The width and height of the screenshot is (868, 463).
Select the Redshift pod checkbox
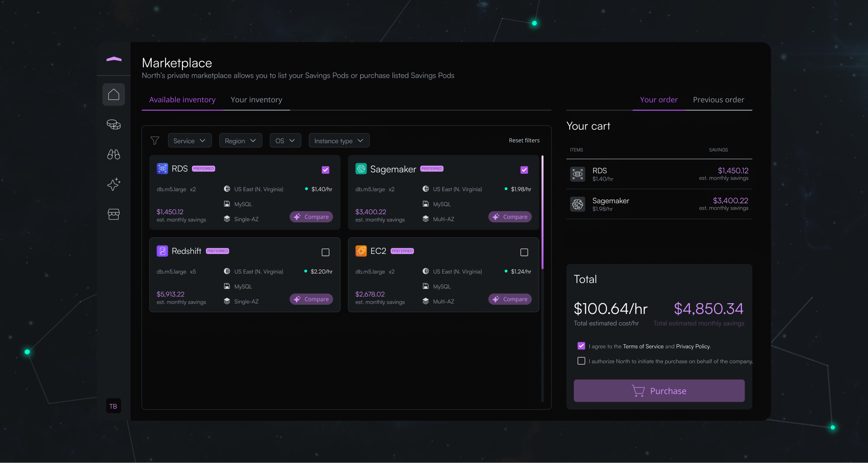pyautogui.click(x=325, y=252)
